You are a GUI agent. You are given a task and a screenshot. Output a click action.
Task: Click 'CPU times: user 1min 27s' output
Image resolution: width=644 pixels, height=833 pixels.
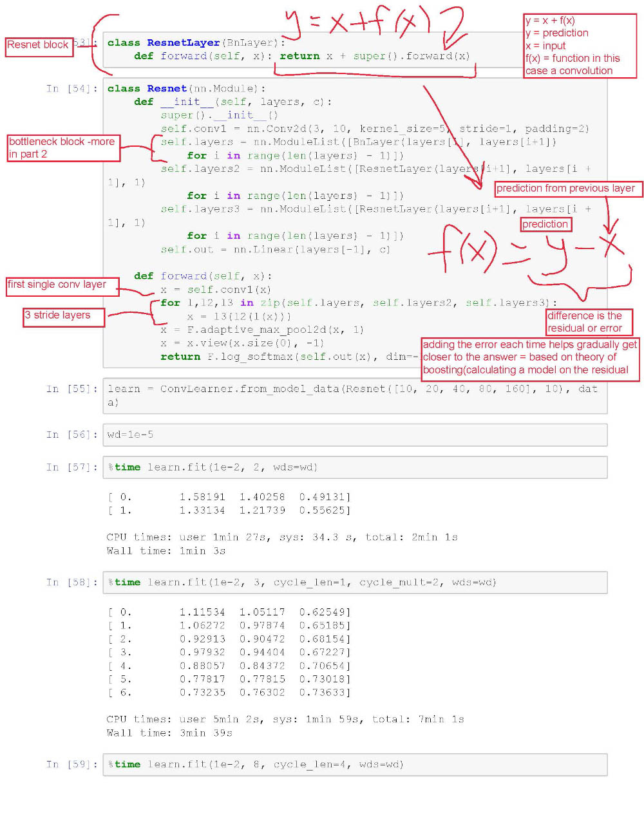pyautogui.click(x=282, y=537)
